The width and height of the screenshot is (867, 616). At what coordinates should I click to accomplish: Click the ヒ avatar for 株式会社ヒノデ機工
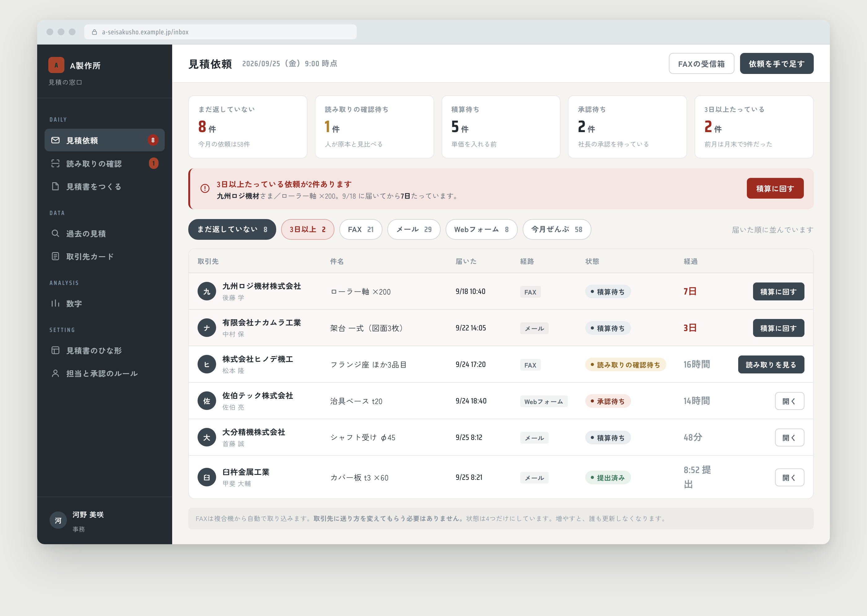(207, 364)
